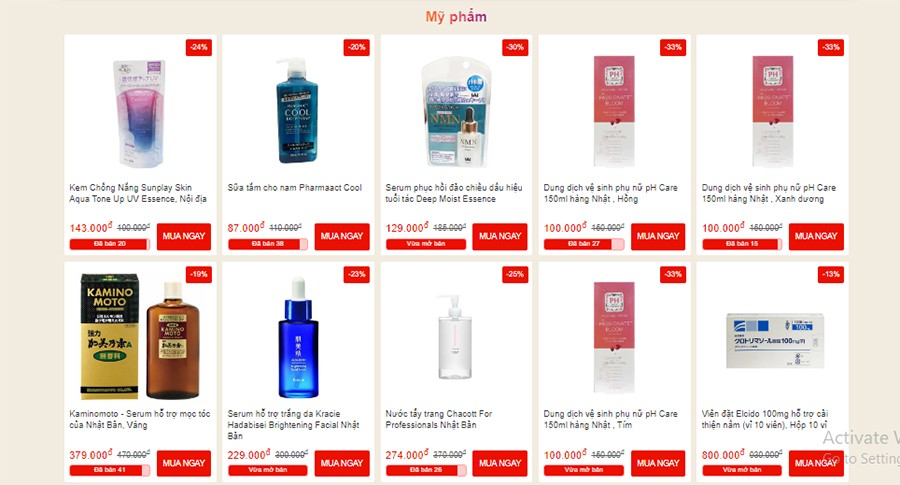The image size is (900, 485).
Task: Open pH Care 150ml Xanh dương product title
Action: [769, 193]
